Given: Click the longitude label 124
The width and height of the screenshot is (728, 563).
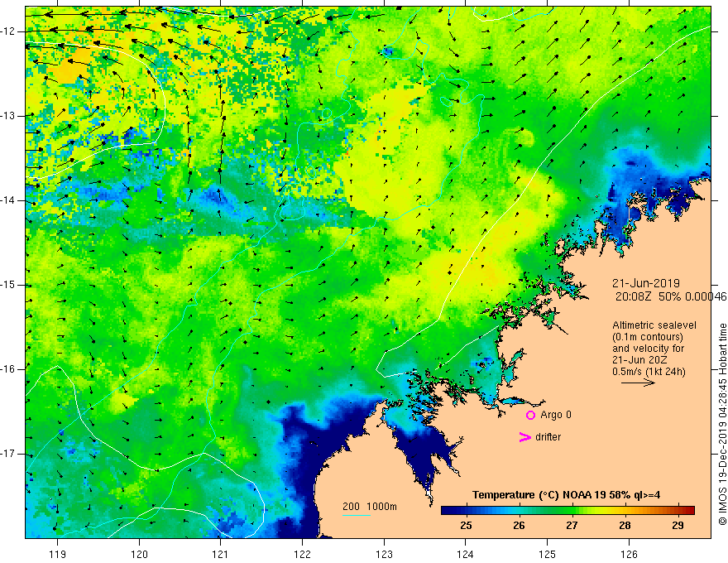Looking at the screenshot, I should [x=466, y=554].
